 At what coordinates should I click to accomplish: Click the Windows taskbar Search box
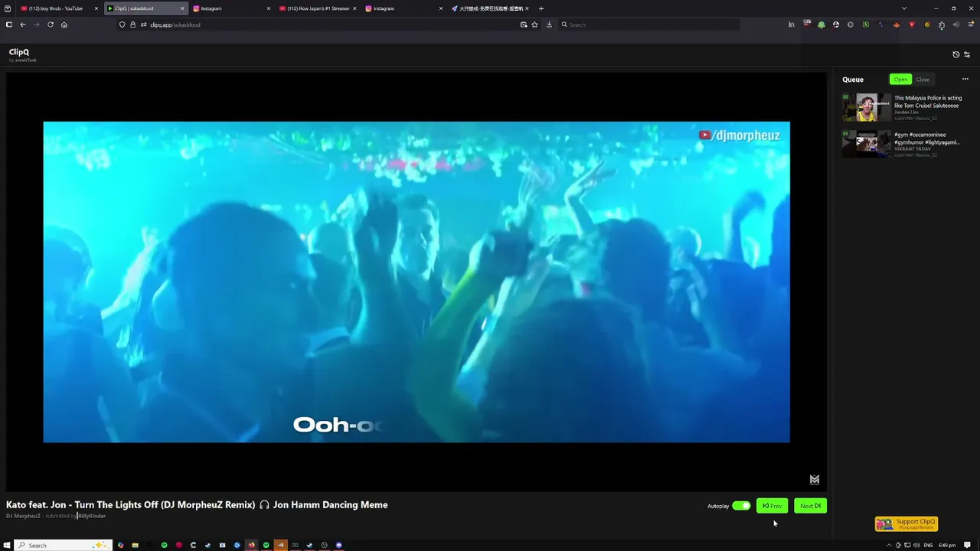tap(63, 545)
